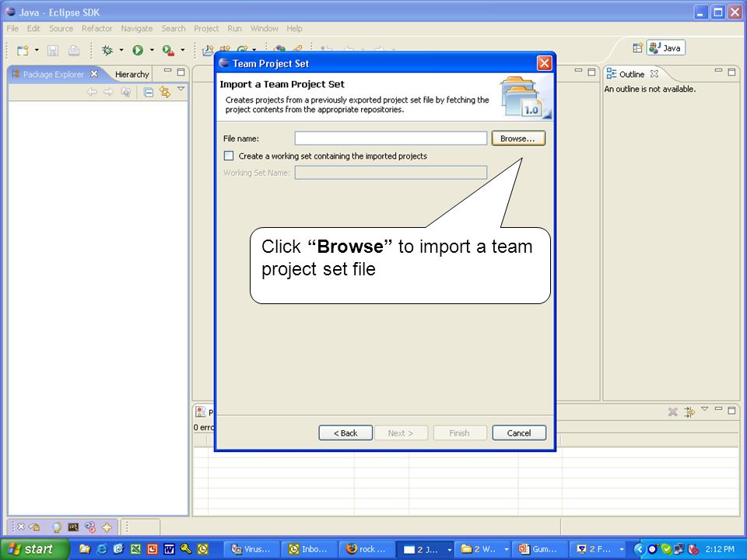Minimize the Outline view
The height and width of the screenshot is (560, 747).
tap(718, 71)
